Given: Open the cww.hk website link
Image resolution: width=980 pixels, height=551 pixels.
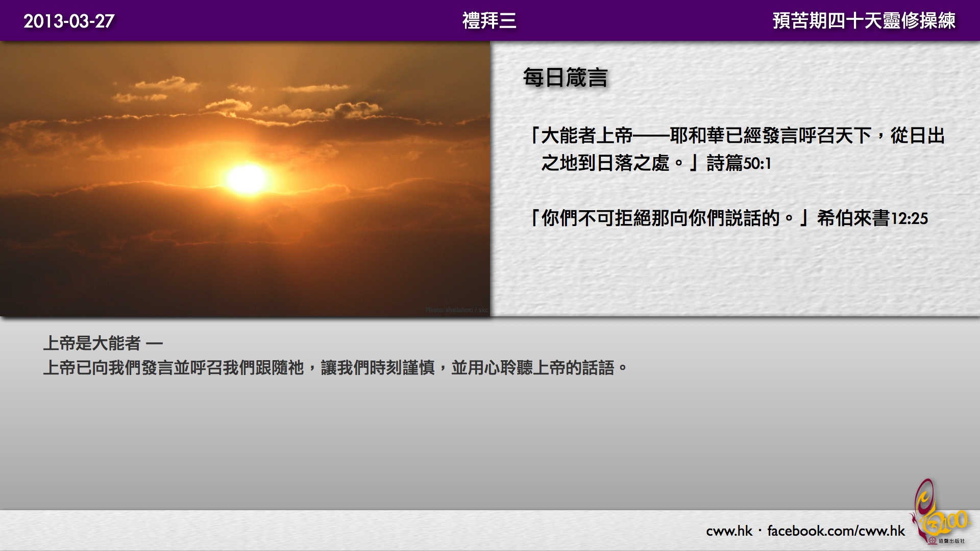Looking at the screenshot, I should 729,531.
